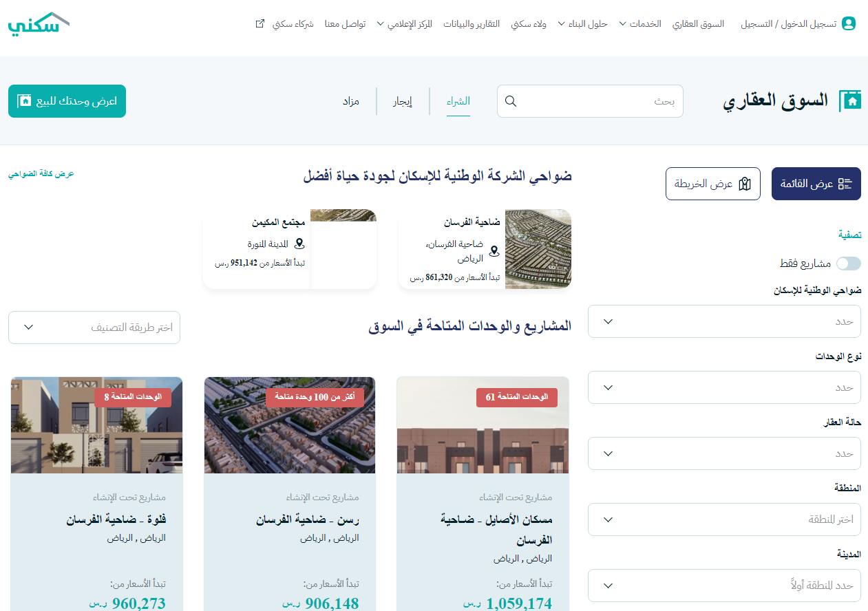
Task: Click the house icon beside السوق العقاري heading
Action: coord(851,101)
